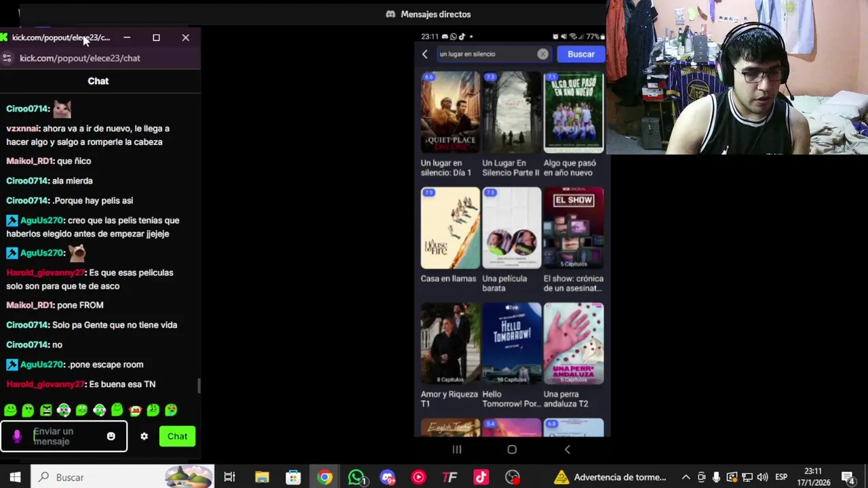Send message with green Chat button
Image resolution: width=868 pixels, height=488 pixels.
(177, 436)
